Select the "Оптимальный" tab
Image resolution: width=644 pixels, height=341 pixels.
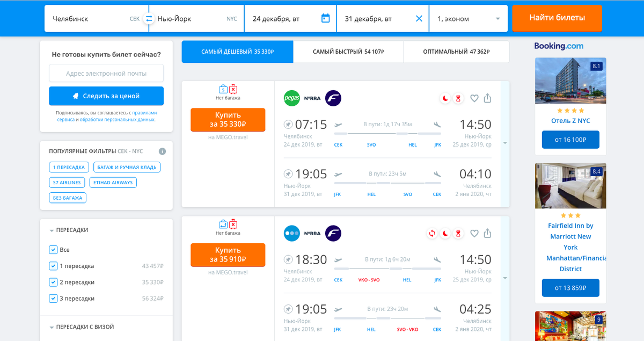click(456, 52)
